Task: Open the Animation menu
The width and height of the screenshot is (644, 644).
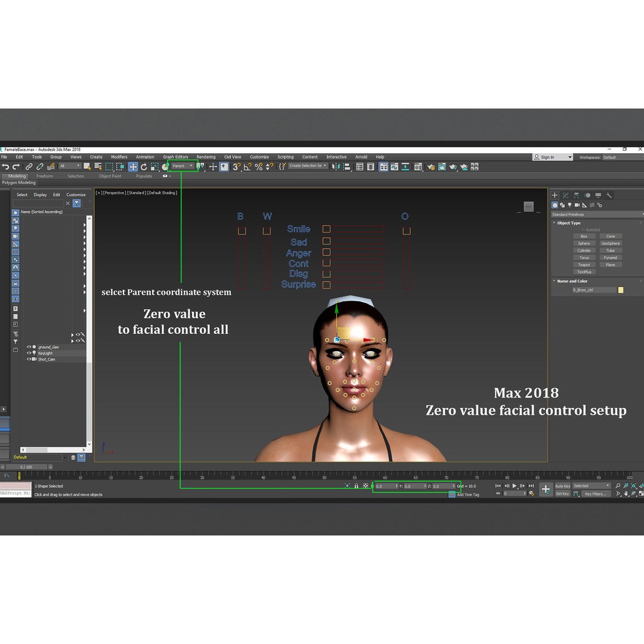Action: (x=145, y=157)
